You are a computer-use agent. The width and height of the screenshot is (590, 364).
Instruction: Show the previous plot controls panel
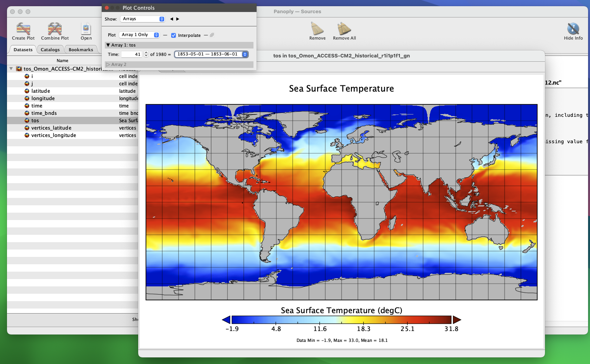(172, 19)
